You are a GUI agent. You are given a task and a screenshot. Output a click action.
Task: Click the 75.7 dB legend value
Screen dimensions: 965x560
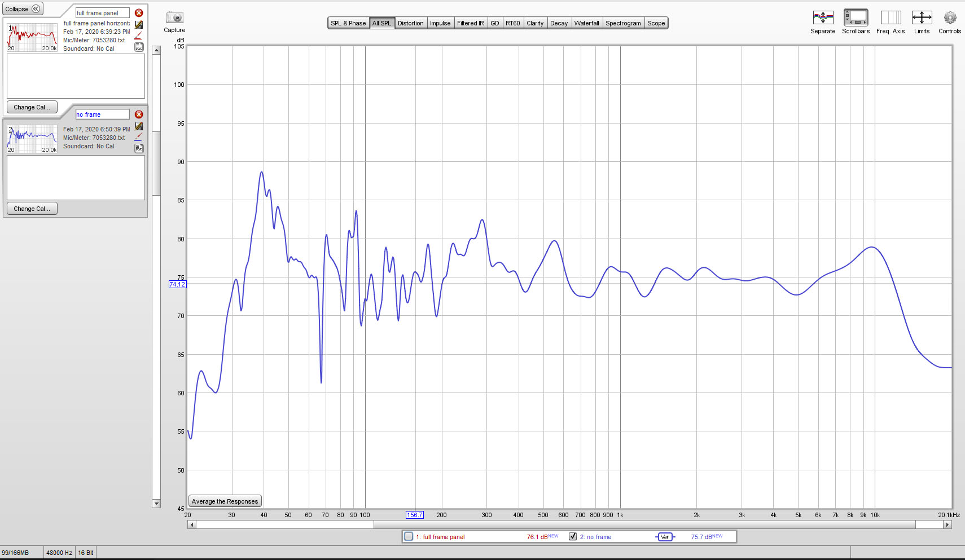pos(707,537)
